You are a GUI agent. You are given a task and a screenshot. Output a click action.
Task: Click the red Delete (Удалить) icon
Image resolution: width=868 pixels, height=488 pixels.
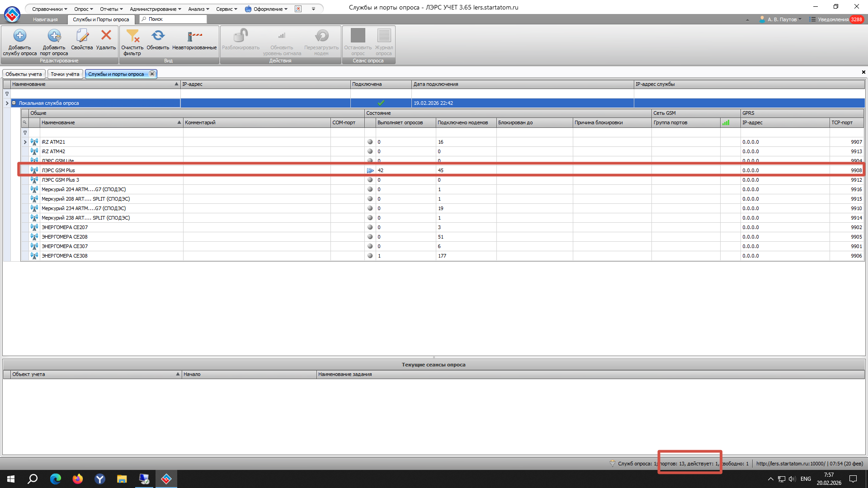click(x=106, y=35)
